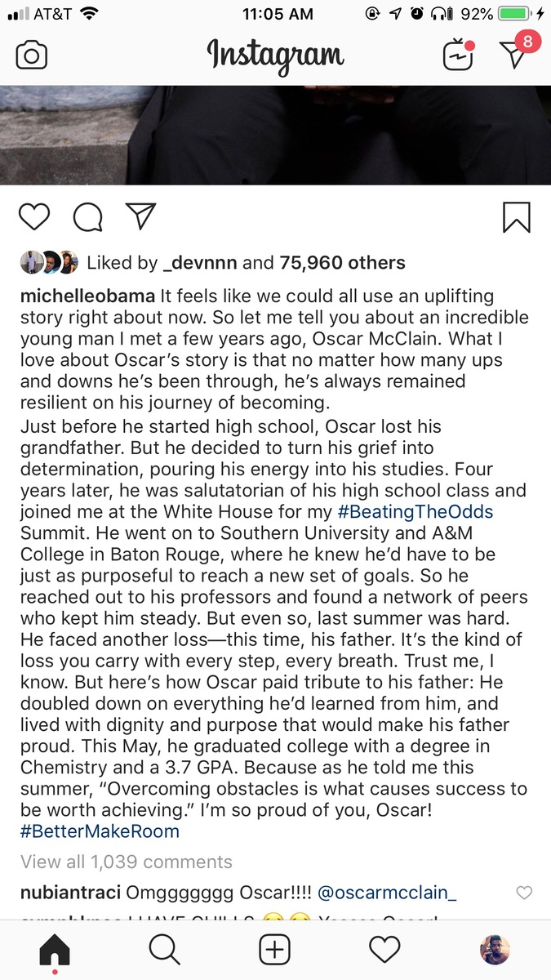This screenshot has height=980, width=551.
Task: Open the activity heart tab
Action: click(384, 949)
